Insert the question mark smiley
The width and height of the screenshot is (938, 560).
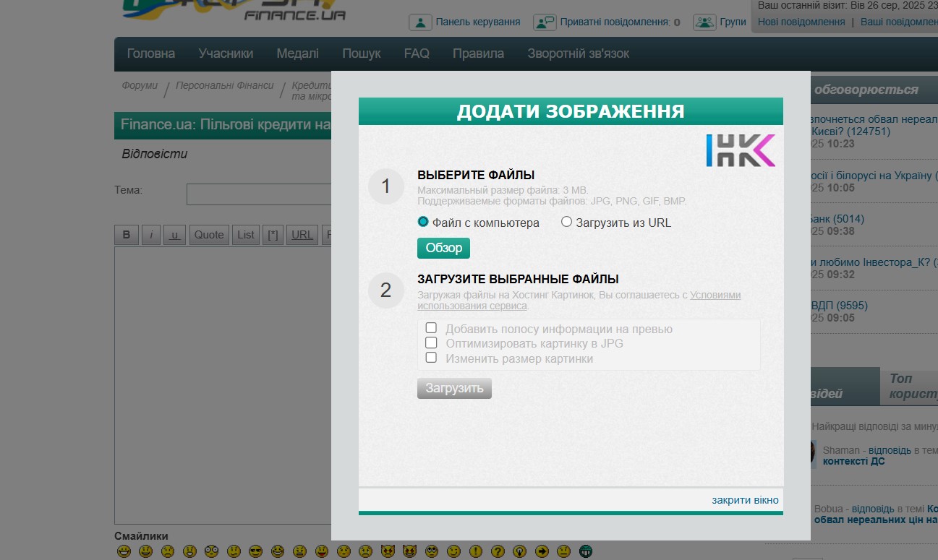(x=498, y=552)
